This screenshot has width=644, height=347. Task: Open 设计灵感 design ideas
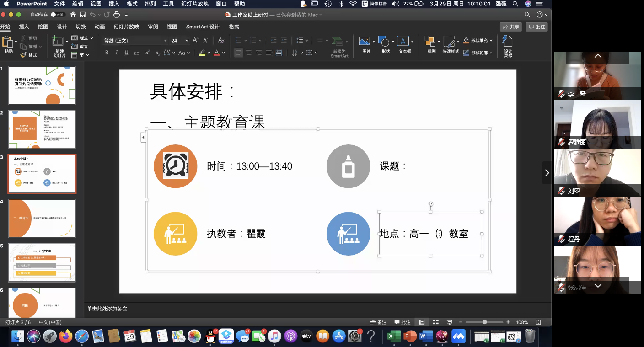pos(508,46)
